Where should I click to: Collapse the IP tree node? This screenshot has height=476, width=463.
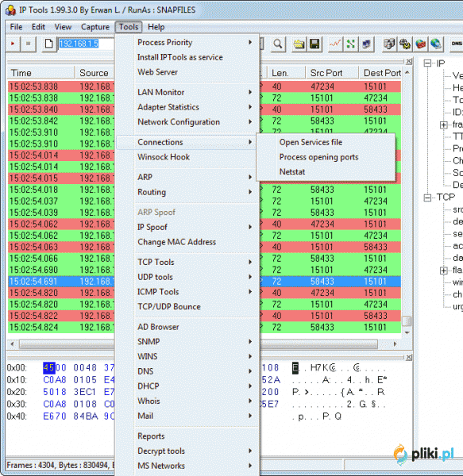[427, 63]
